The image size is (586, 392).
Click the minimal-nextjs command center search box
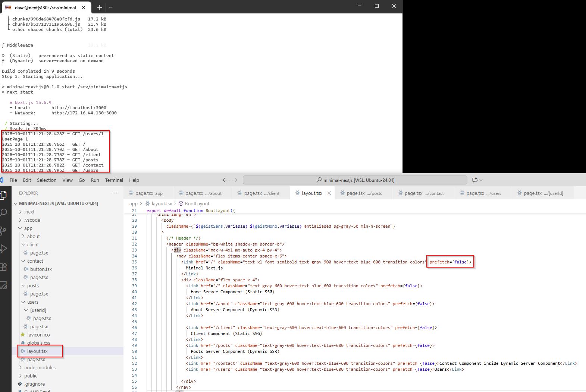pos(355,180)
